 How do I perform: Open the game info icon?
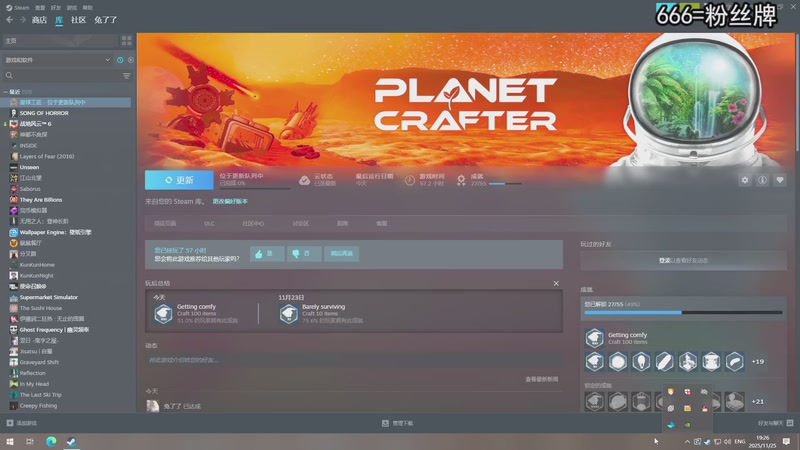pyautogui.click(x=762, y=180)
